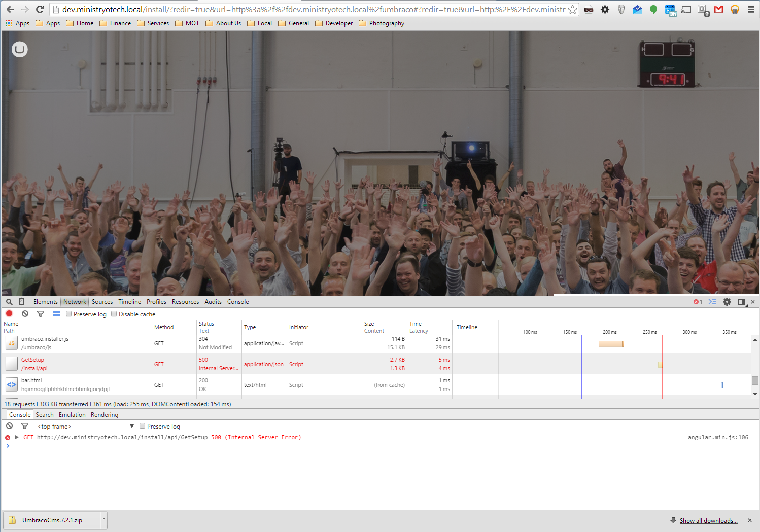Reload the page with the refresh icon
Viewport: 760px width, 532px height.
click(x=40, y=9)
